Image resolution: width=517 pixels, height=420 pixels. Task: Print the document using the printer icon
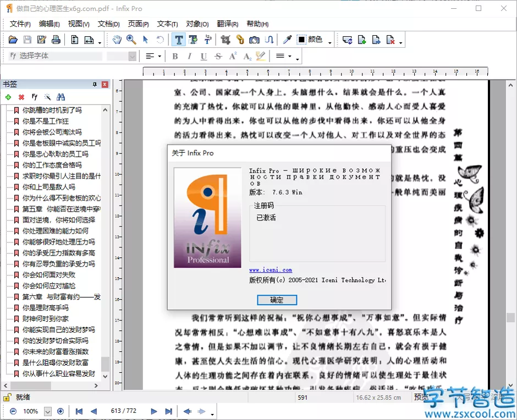(x=56, y=40)
